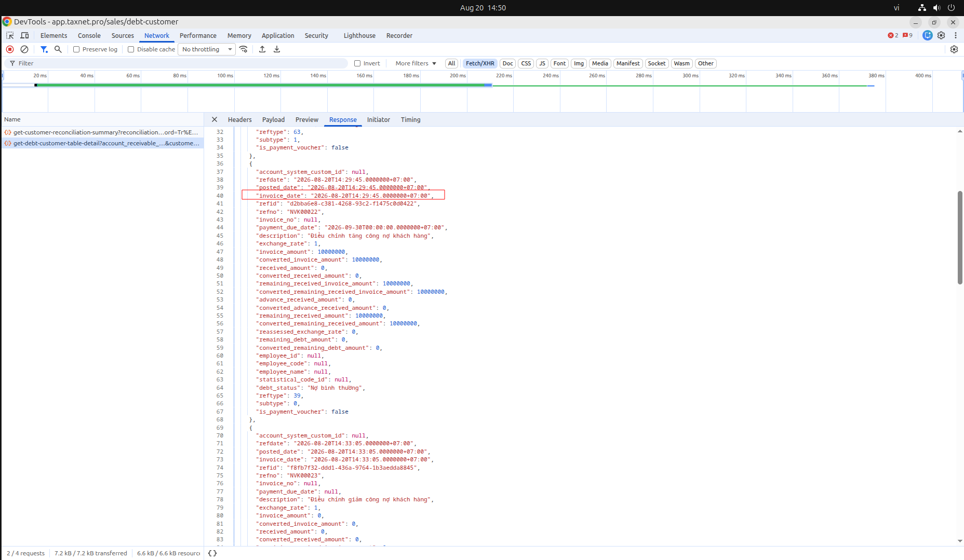Screen dimensions: 964x560
Task: Check the Invert filter checkbox
Action: click(357, 63)
